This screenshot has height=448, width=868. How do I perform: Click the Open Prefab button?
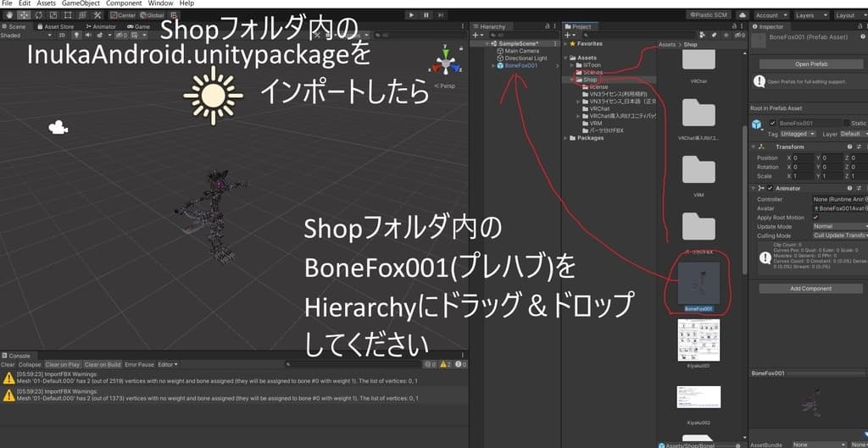tap(811, 64)
